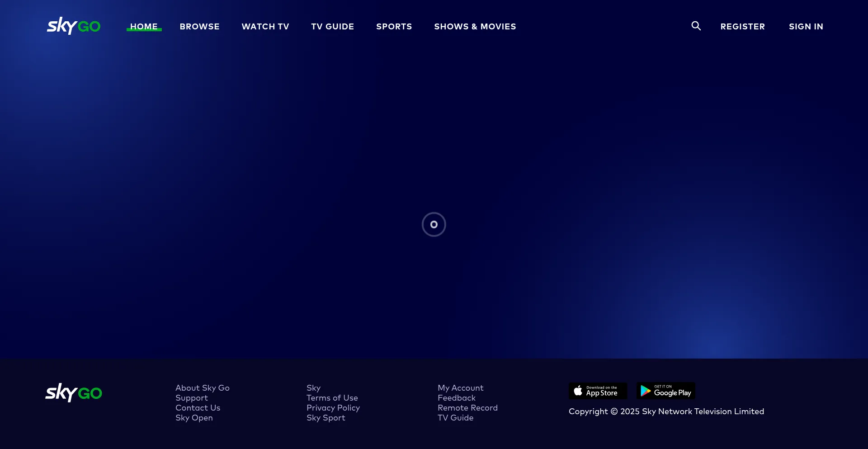Image resolution: width=868 pixels, height=449 pixels.
Task: Click the Sky Go logo in header
Action: click(x=74, y=26)
